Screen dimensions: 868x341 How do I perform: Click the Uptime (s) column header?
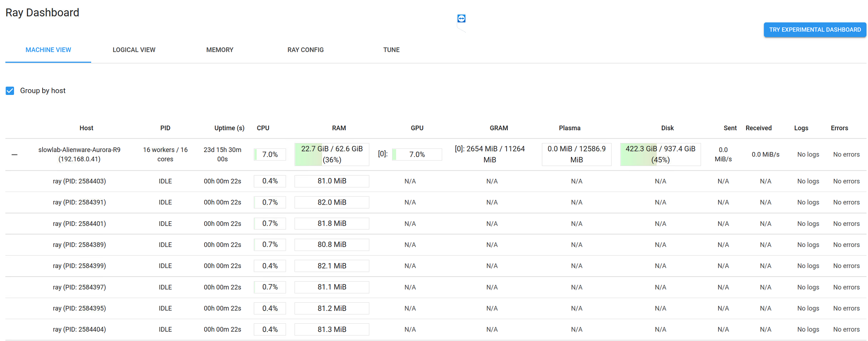229,128
